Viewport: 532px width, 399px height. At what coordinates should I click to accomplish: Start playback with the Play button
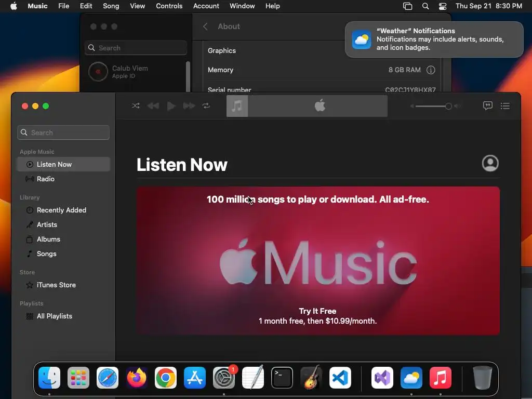click(171, 106)
